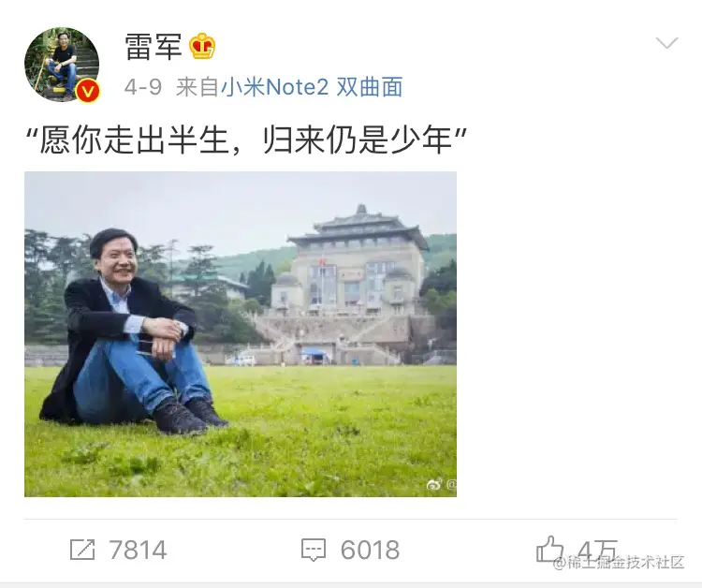
Task: Open the comment bubble icon
Action: click(x=314, y=550)
